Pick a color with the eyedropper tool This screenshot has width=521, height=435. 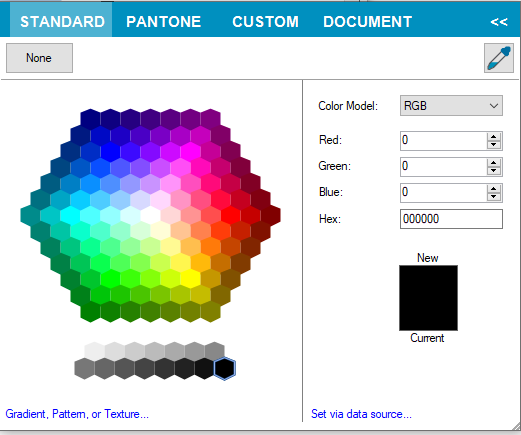click(x=499, y=58)
